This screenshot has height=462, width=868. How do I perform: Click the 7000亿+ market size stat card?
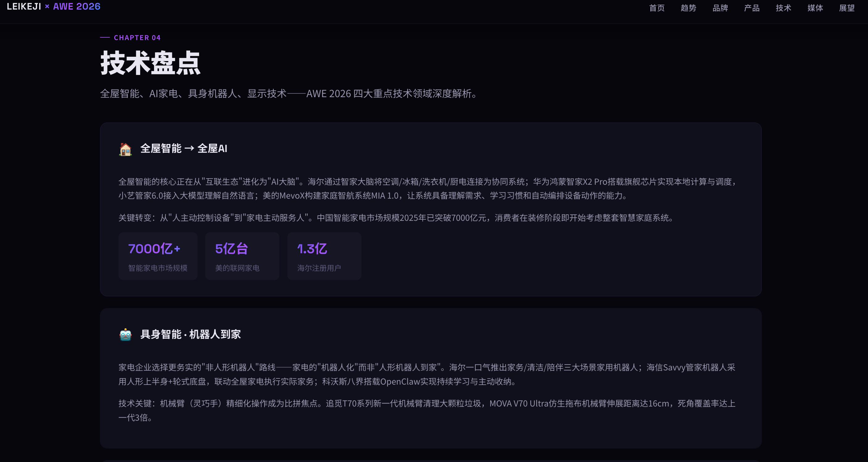158,256
